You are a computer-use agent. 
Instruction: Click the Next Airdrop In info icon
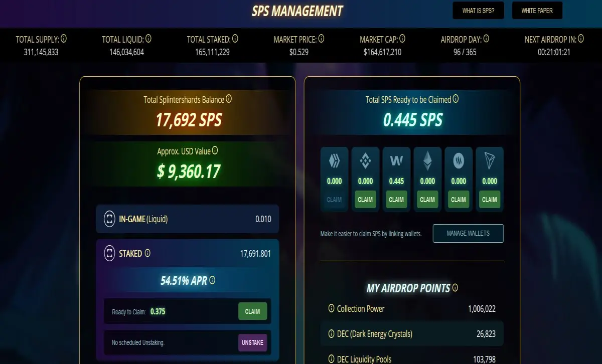pos(581,39)
